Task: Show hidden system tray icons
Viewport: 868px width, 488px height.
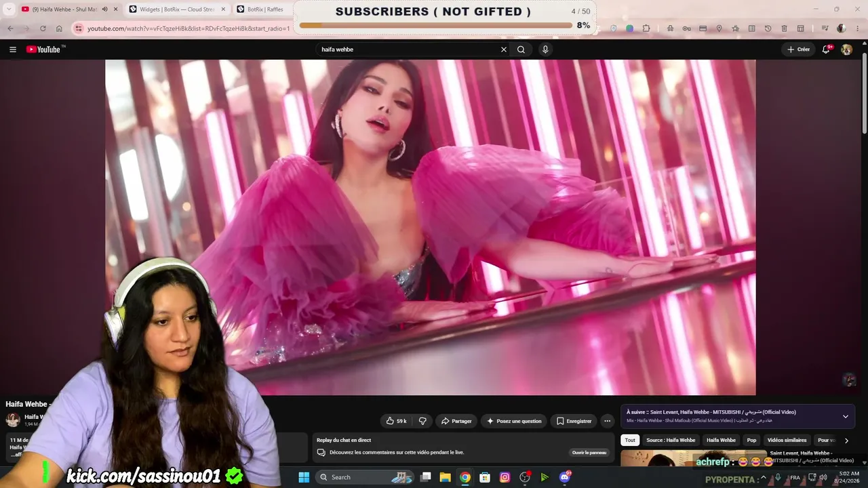Action: 764,477
